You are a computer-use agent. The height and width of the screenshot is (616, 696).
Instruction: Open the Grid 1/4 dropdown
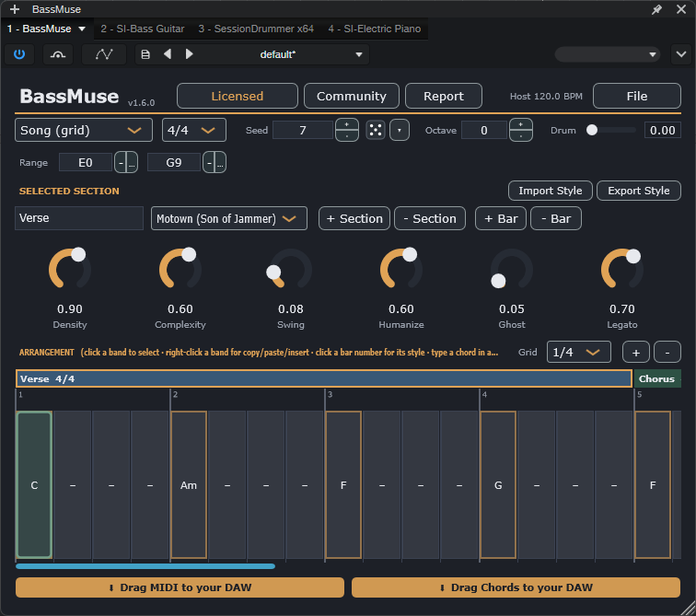point(578,352)
